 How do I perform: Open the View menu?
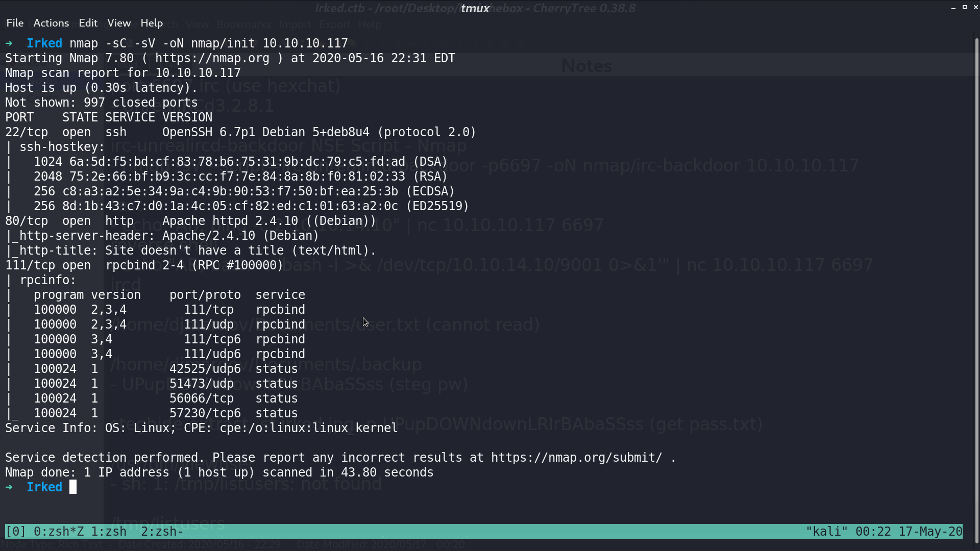[x=119, y=23]
